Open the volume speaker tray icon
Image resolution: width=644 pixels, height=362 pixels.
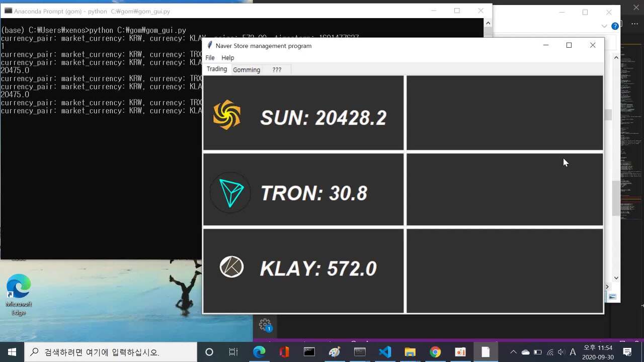tap(561, 352)
